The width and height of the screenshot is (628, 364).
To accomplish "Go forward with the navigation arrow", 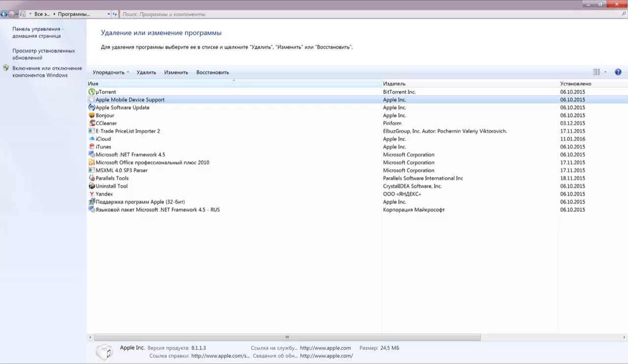I will 12,14.
